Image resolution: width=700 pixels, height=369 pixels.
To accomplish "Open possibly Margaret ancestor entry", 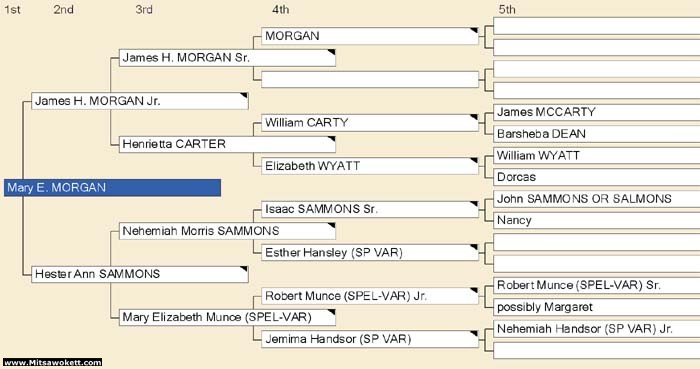I will pos(596,307).
